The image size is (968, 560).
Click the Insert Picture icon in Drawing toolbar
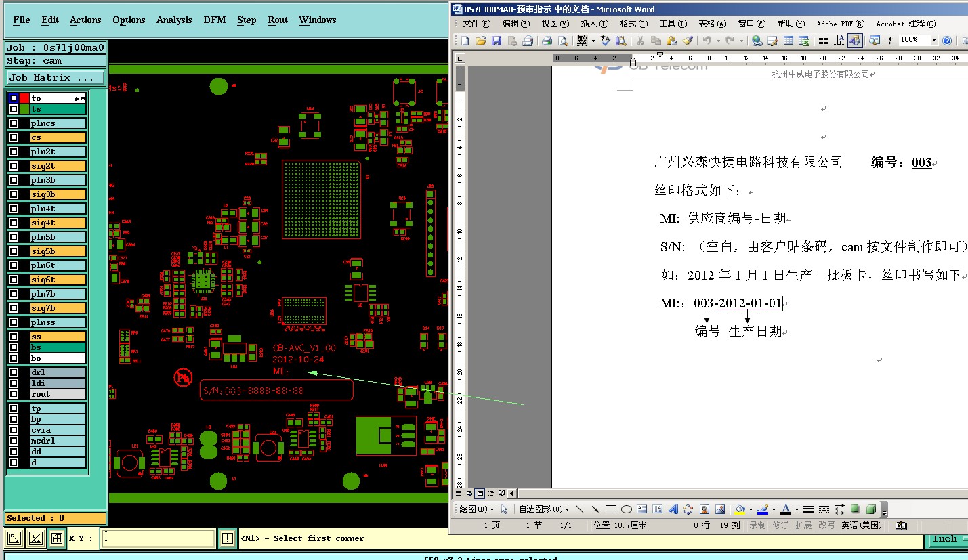720,509
